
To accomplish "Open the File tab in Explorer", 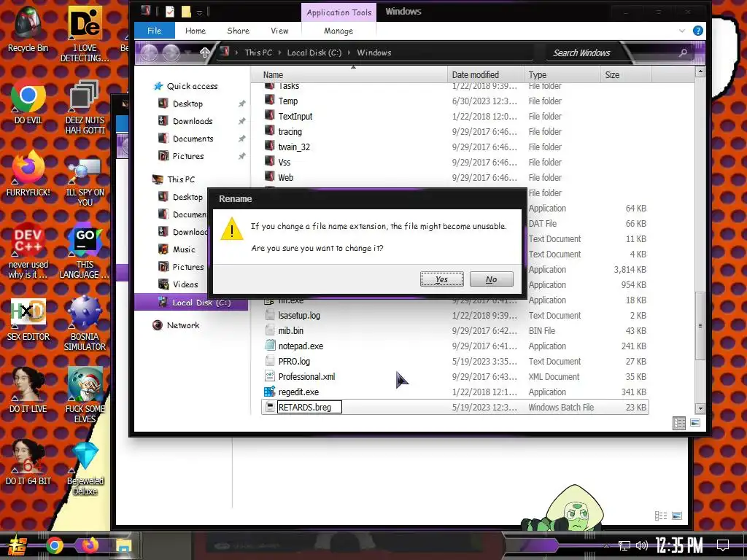I will [155, 31].
